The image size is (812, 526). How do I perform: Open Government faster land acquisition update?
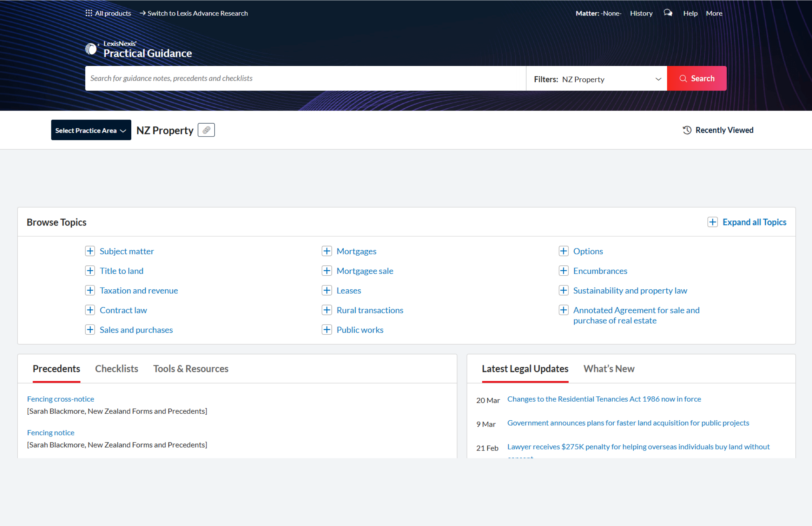[x=628, y=423]
